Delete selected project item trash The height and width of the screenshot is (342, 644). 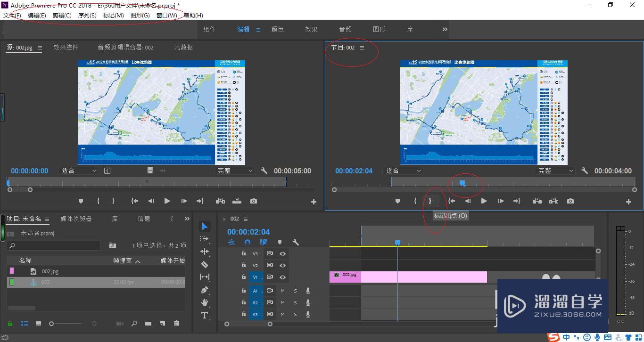tap(177, 324)
